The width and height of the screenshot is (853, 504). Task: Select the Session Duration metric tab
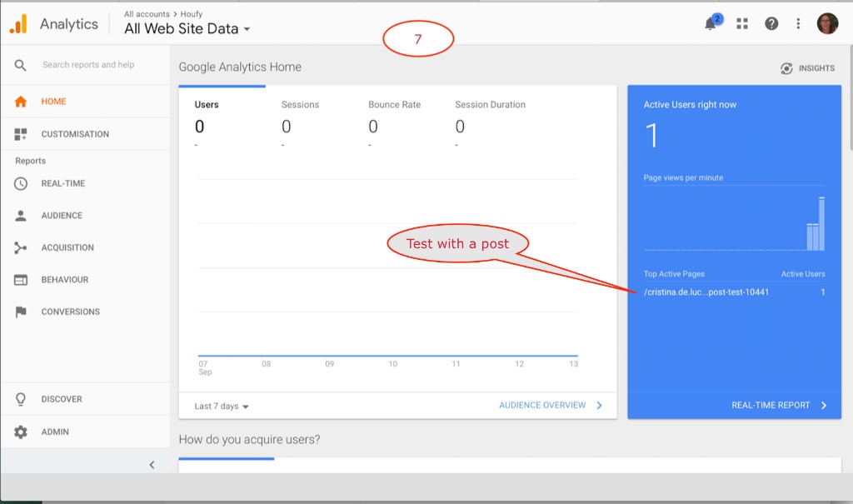(490, 105)
